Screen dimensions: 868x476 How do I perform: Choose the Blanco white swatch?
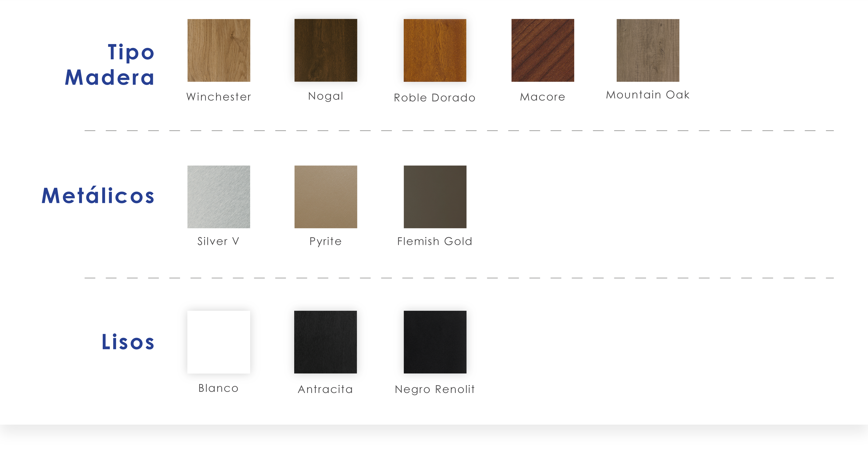219,342
